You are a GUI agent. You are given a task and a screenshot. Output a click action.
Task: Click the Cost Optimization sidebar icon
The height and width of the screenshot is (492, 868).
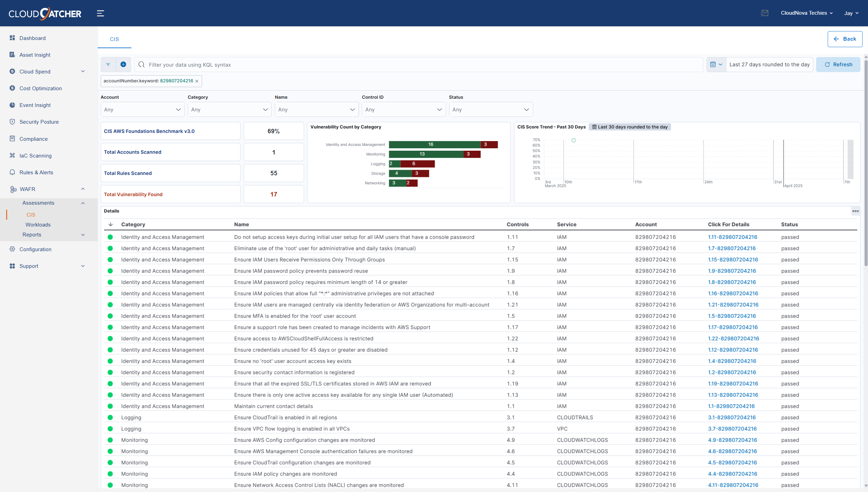(x=12, y=88)
